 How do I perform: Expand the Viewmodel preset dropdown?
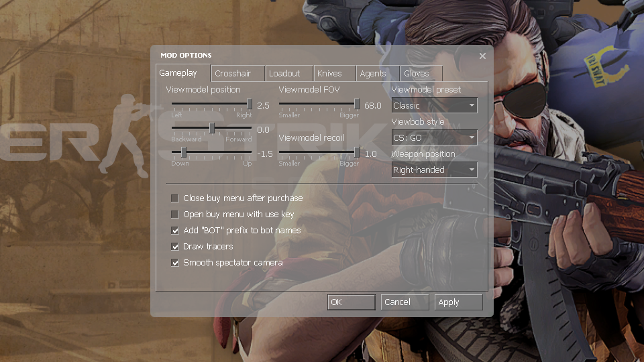pos(434,105)
